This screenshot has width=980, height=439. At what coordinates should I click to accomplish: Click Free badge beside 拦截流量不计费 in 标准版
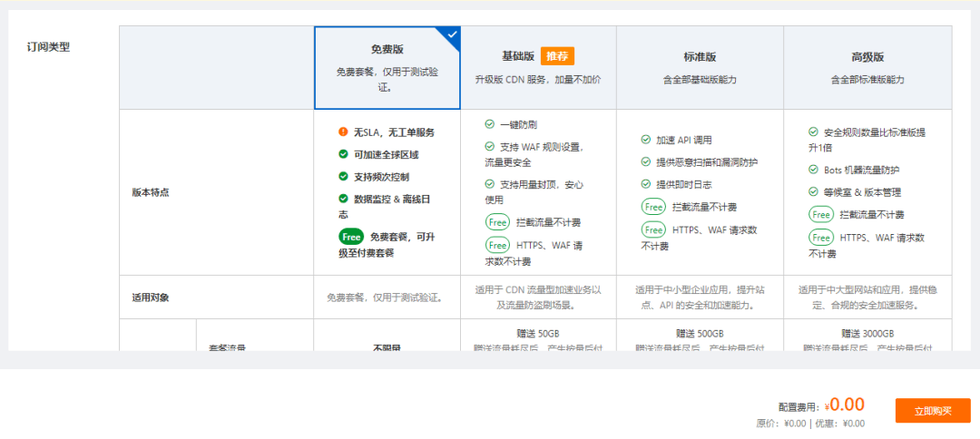click(653, 207)
